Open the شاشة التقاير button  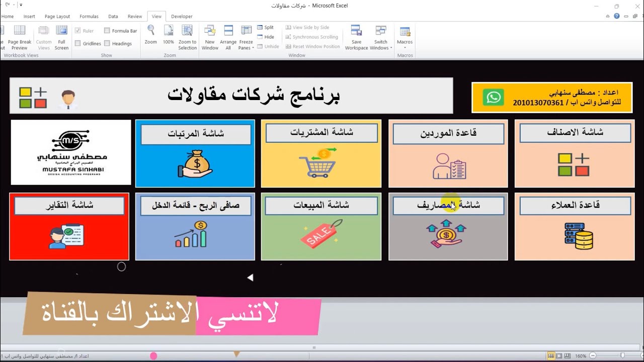point(69,206)
